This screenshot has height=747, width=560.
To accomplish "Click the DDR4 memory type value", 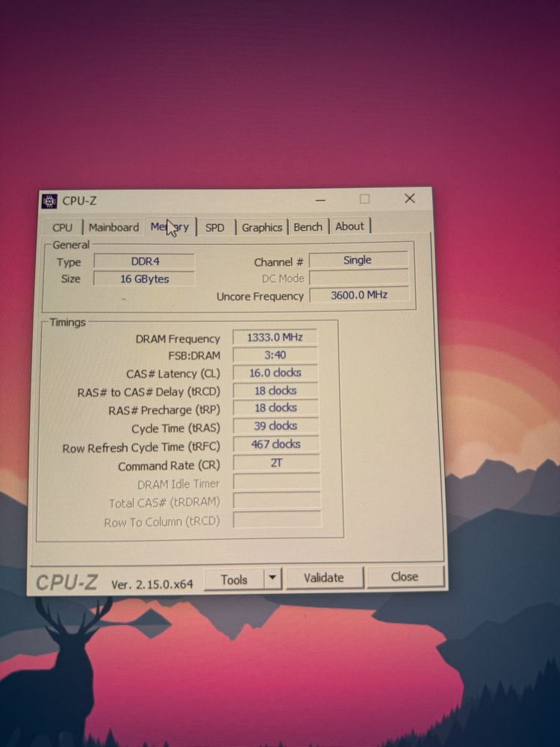I will [x=144, y=261].
